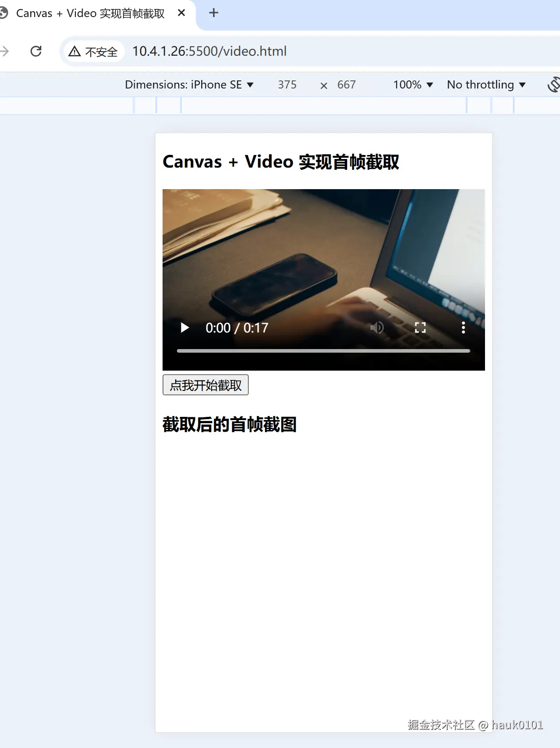Screen dimensions: 560x748
Task: Reload the page with refresh icon
Action: 36,51
